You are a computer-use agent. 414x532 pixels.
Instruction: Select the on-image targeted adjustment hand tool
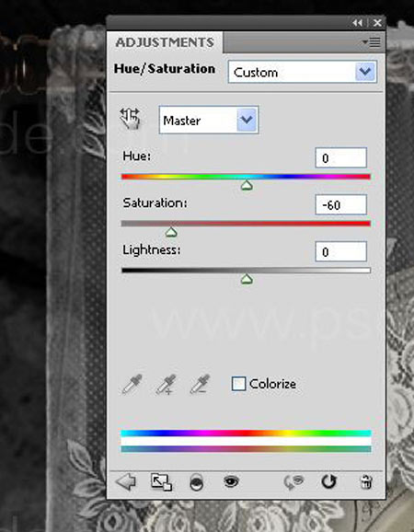tap(131, 119)
